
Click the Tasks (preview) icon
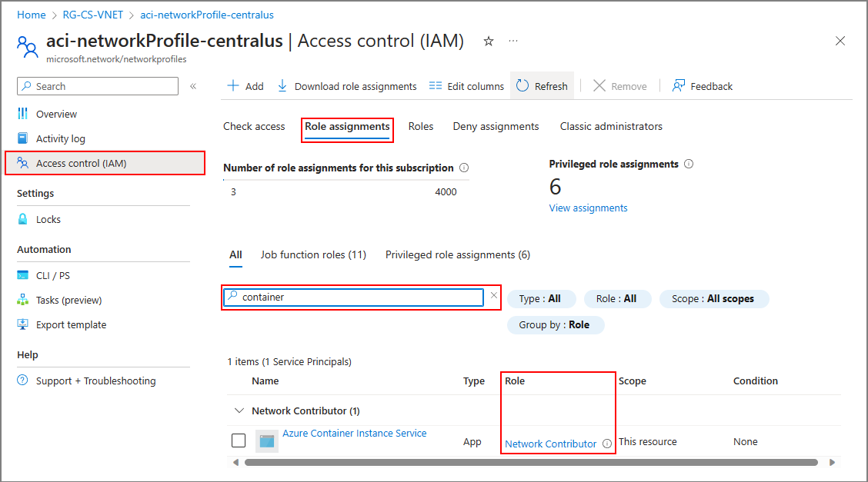(22, 300)
